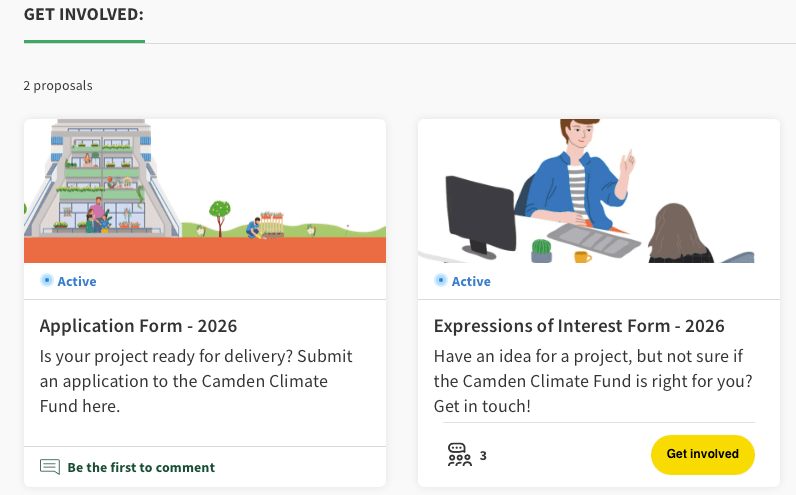Click the Active status icon on Application Form card
The height and width of the screenshot is (495, 796).
(x=46, y=281)
